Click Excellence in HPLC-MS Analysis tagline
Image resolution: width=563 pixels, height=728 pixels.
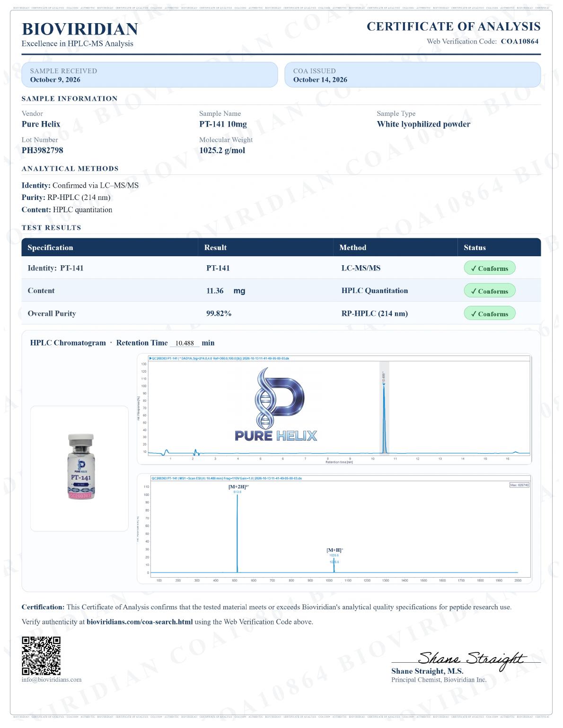coord(78,44)
